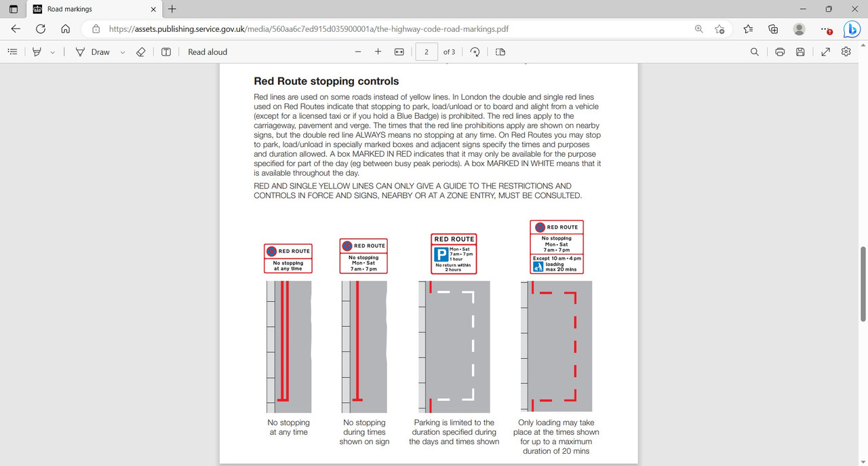Image resolution: width=868 pixels, height=466 pixels.
Task: Add this page to favorites
Action: (719, 29)
